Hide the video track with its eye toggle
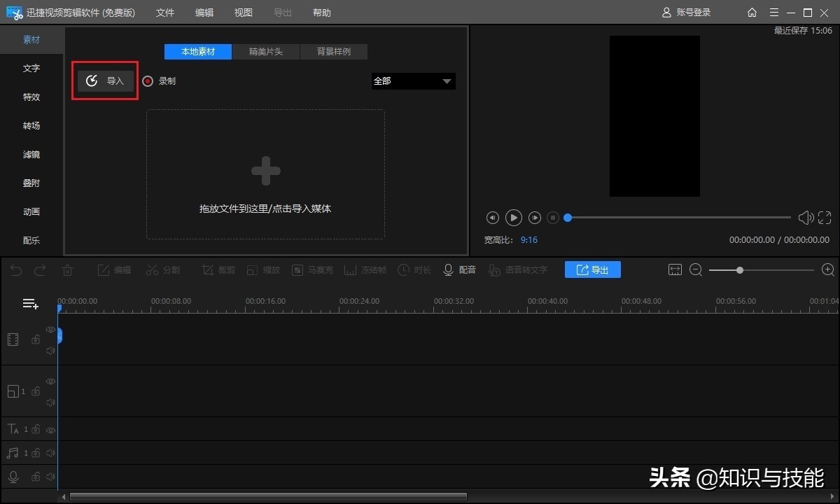 [x=50, y=329]
